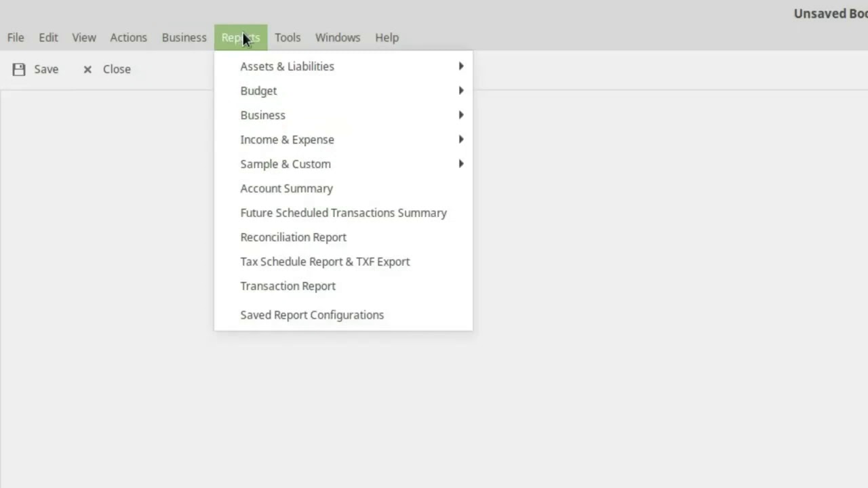Image resolution: width=868 pixels, height=488 pixels.
Task: Choose Business entry in Reports dropdown
Action: tap(343, 115)
